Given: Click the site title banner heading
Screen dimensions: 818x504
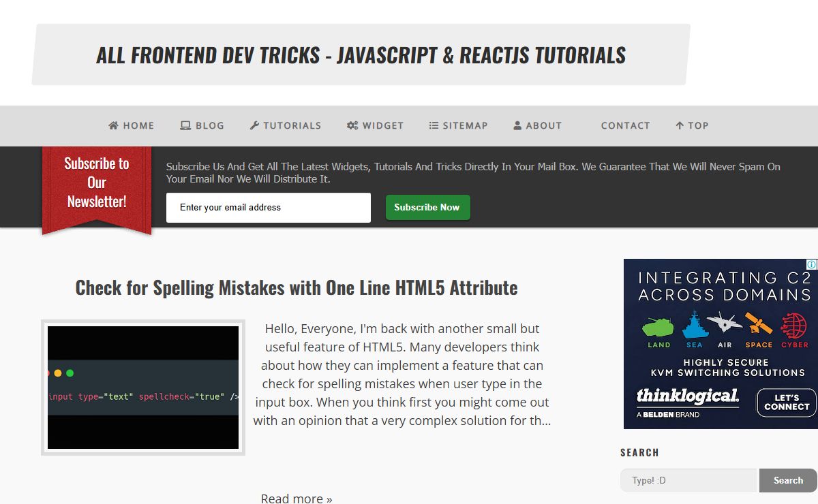Looking at the screenshot, I should 361,55.
